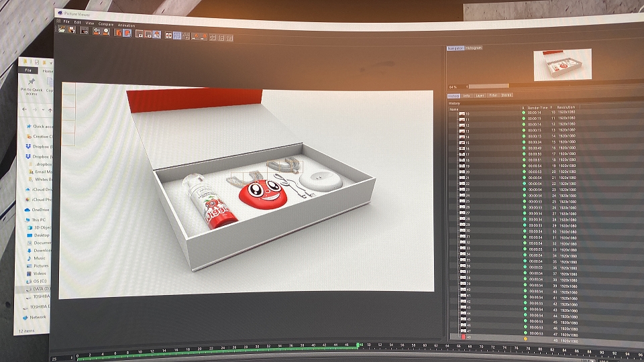Screen dimensions: 644x362
Task: Select Desktop in Explorer sidebar
Action: pyautogui.click(x=38, y=235)
